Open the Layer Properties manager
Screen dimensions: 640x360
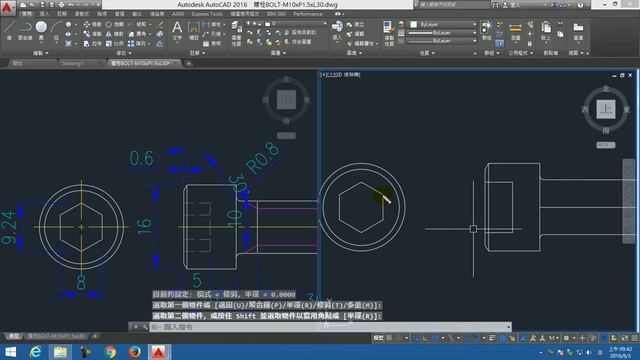[x=236, y=33]
